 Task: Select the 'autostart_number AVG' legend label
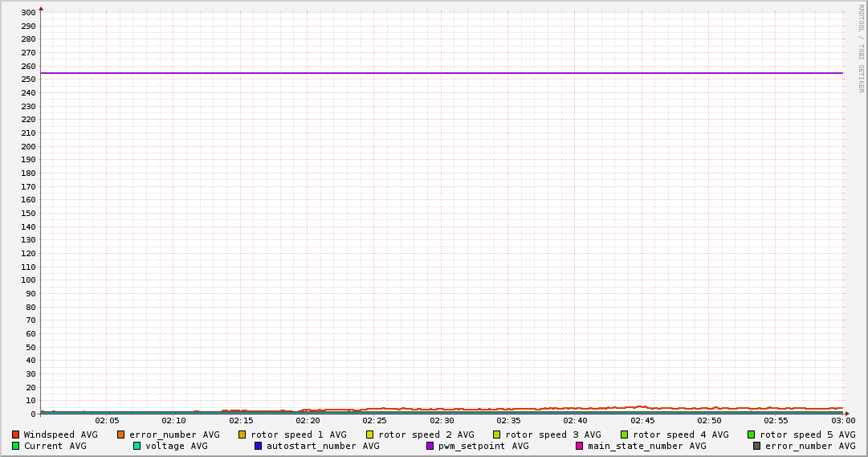click(324, 446)
